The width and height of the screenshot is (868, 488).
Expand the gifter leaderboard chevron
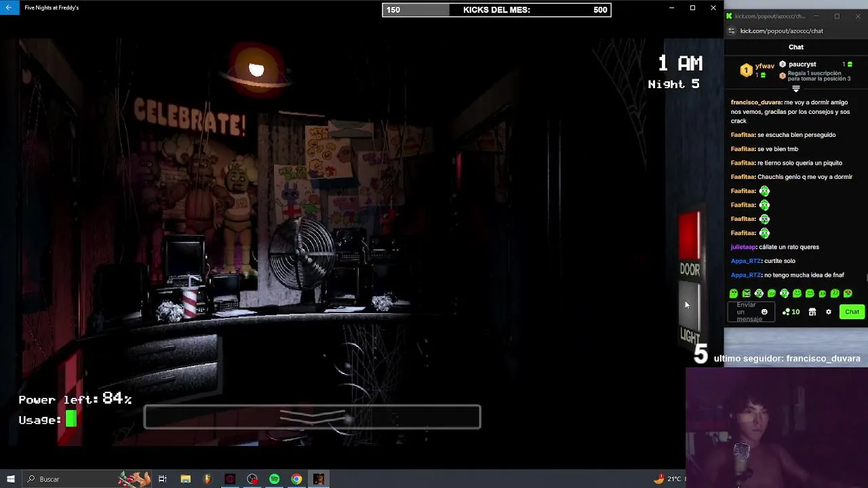pyautogui.click(x=796, y=89)
